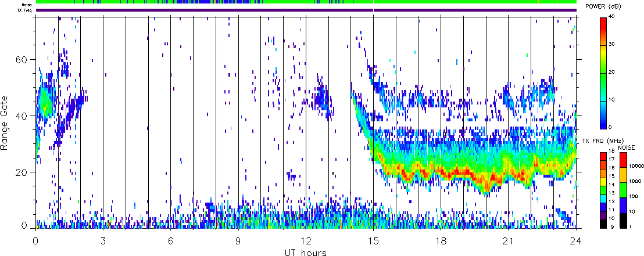Click the purple TX Freq strip above the plot
Image resolution: width=644 pixels, height=256 pixels.
click(306, 10)
